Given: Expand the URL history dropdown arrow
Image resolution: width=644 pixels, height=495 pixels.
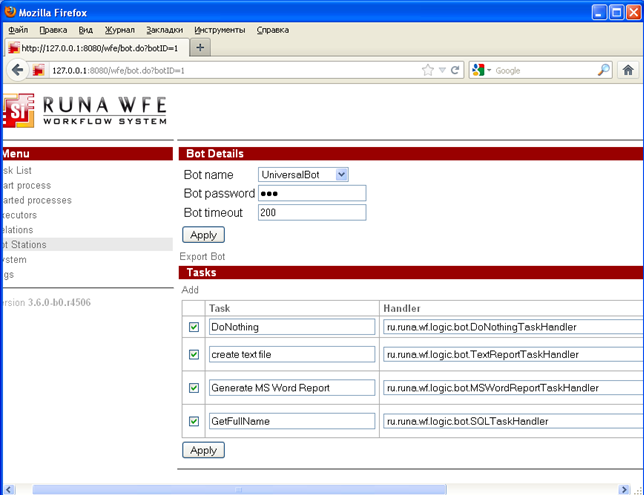Looking at the screenshot, I should pos(442,70).
